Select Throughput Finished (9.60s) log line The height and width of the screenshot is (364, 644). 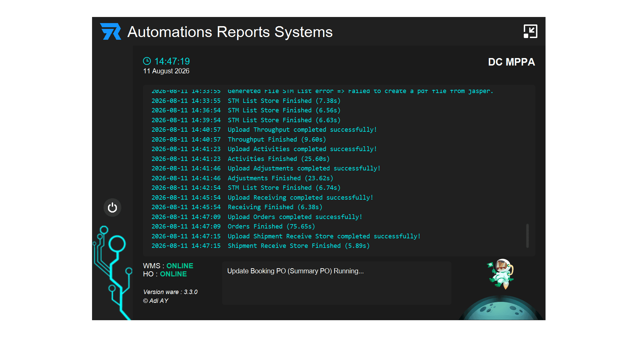239,140
